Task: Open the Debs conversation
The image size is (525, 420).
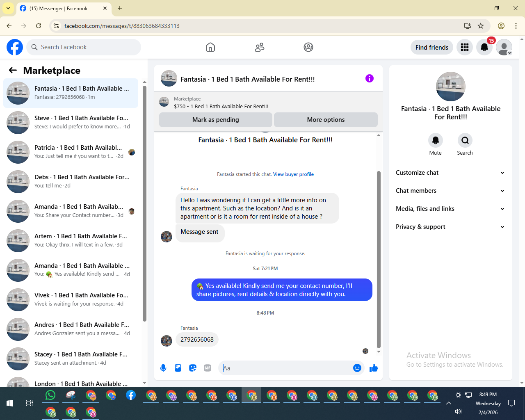Action: coord(71,182)
